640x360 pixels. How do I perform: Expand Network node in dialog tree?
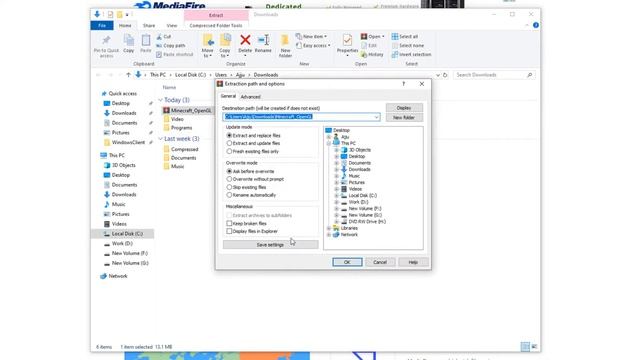tap(329, 235)
